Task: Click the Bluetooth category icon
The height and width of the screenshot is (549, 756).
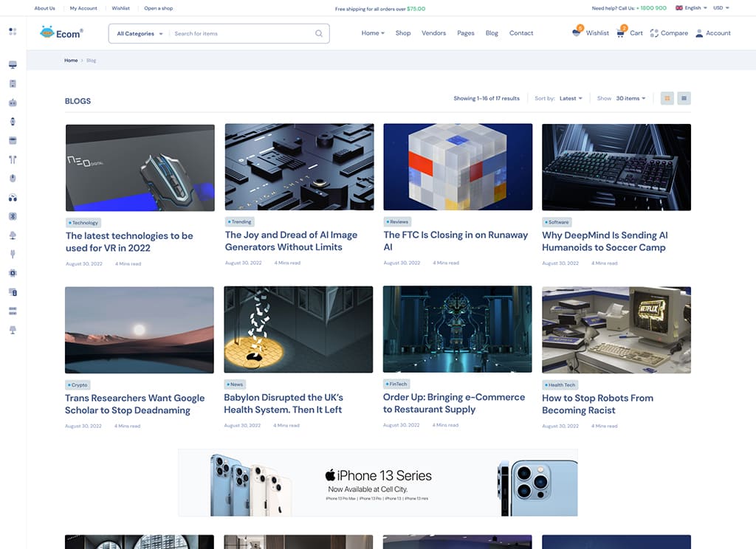Action: point(13,216)
